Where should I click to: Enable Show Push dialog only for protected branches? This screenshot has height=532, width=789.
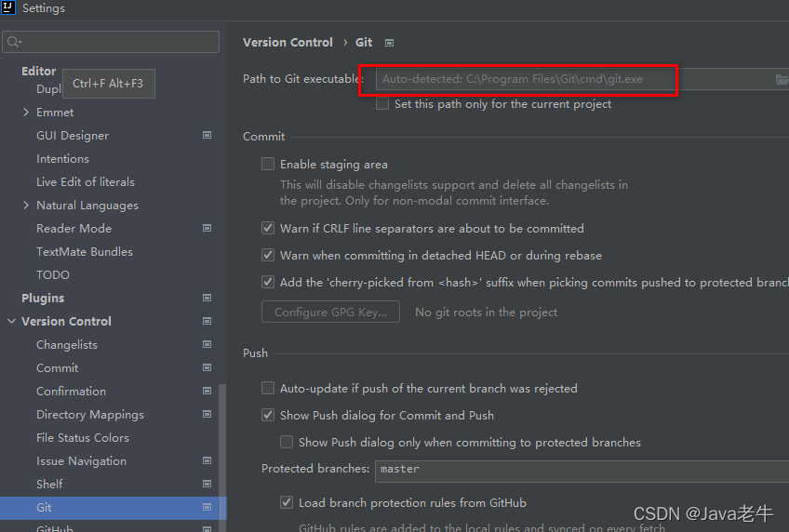point(287,442)
